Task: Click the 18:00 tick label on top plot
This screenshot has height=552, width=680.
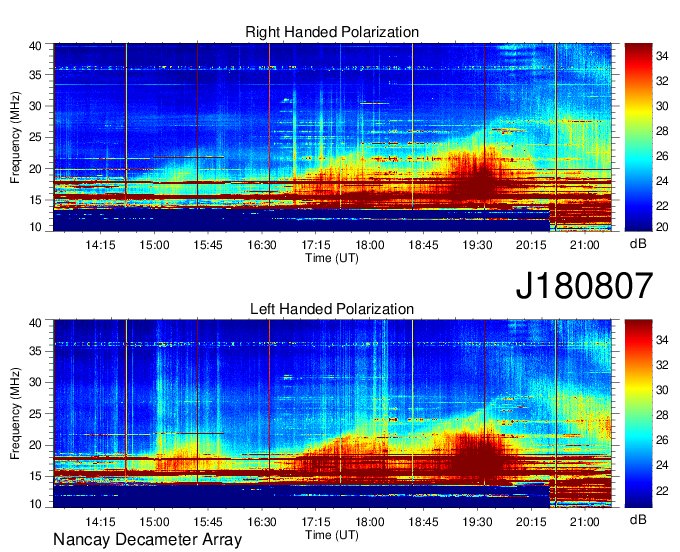Action: (x=369, y=245)
